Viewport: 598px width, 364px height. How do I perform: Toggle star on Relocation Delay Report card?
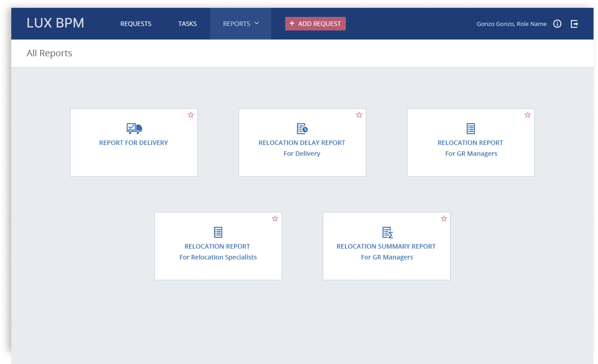click(x=359, y=115)
